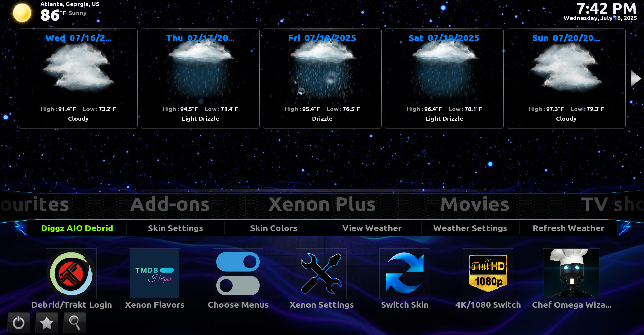Click the power icon
This screenshot has height=335, width=644.
point(18,323)
